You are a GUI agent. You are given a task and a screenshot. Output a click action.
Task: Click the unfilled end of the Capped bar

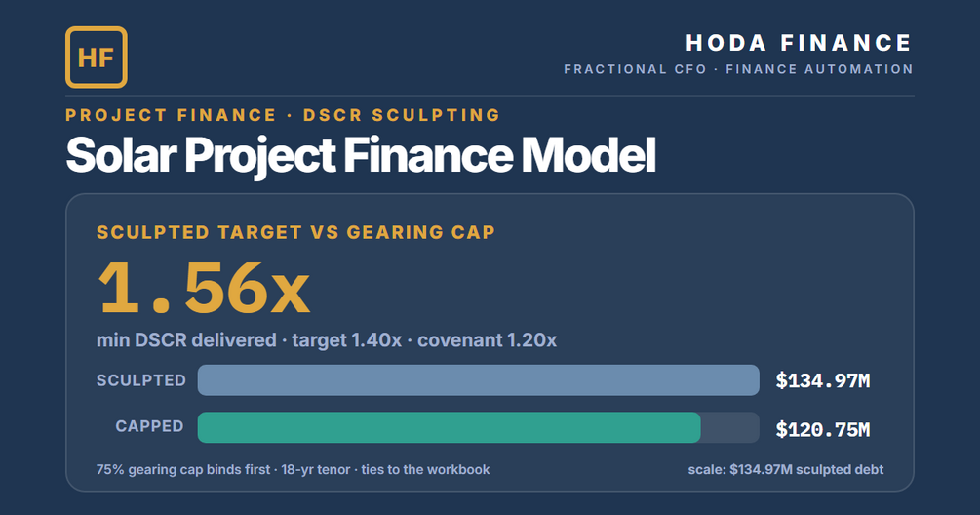pyautogui.click(x=730, y=427)
